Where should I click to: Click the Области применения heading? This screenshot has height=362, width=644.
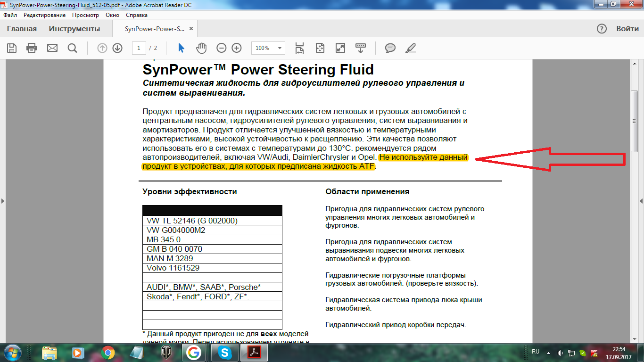[367, 192]
